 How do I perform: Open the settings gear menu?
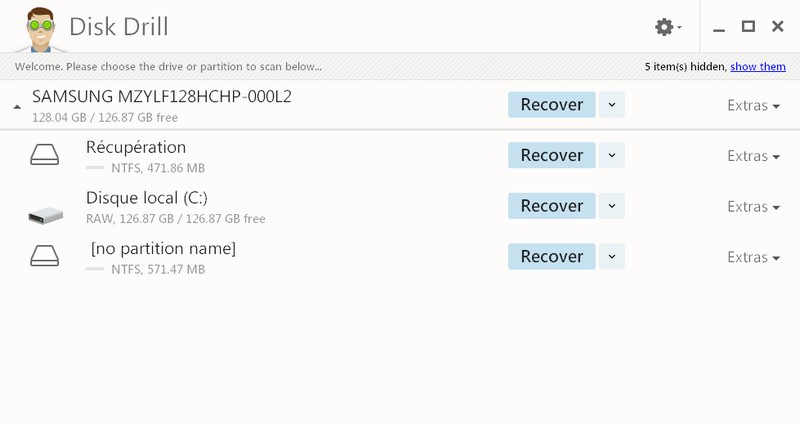[x=665, y=27]
